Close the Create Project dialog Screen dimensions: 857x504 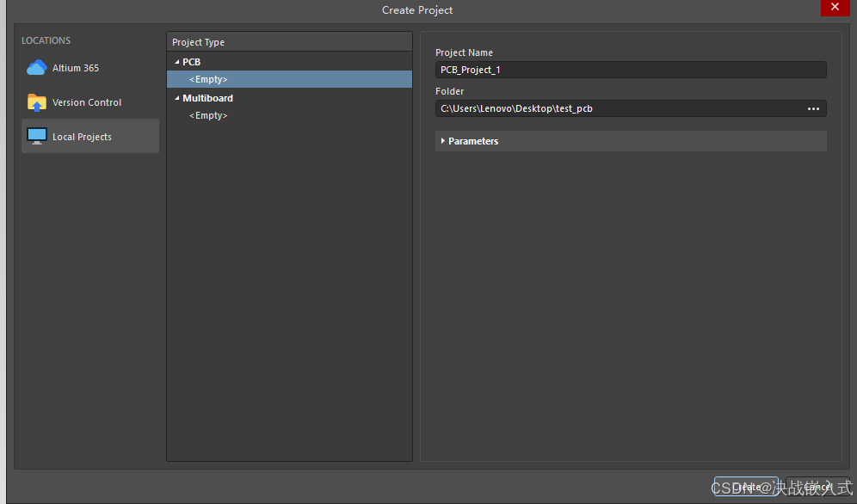(835, 7)
